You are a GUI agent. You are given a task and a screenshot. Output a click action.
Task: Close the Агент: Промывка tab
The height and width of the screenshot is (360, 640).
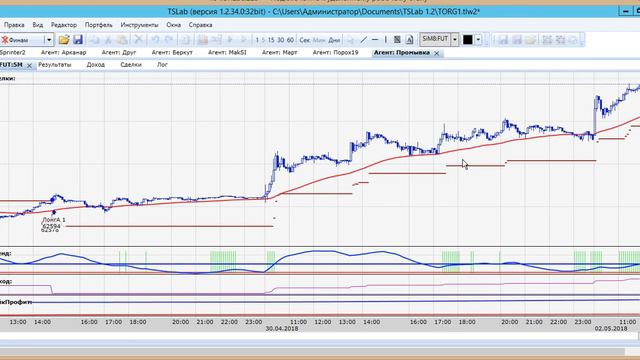click(x=437, y=53)
